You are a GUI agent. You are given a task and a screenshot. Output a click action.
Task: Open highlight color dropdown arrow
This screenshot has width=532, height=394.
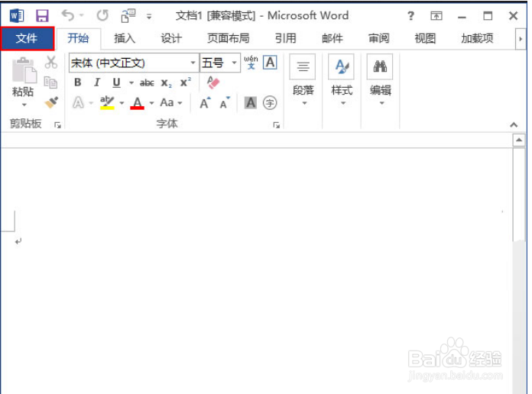[122, 103]
